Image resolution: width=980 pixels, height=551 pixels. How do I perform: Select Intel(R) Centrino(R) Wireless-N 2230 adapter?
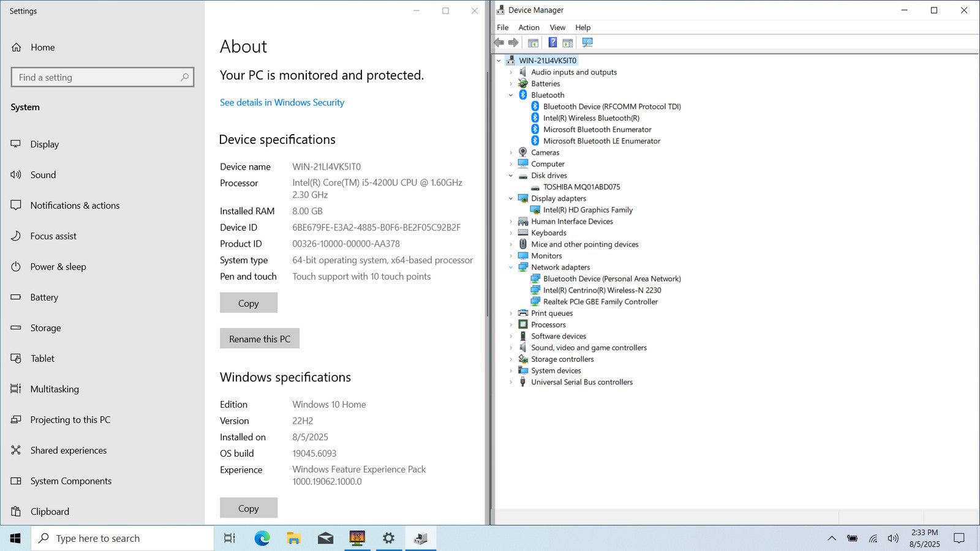pyautogui.click(x=602, y=290)
